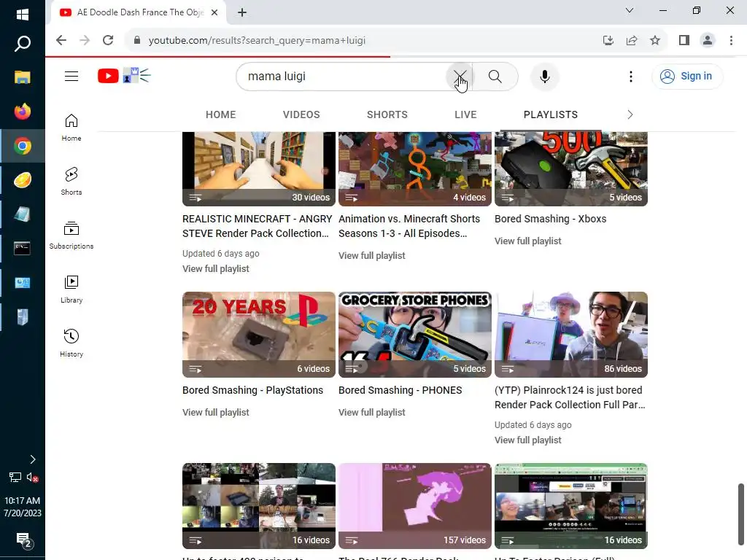The width and height of the screenshot is (747, 560).
Task: Open Shorts in the sidebar
Action: pos(71,182)
